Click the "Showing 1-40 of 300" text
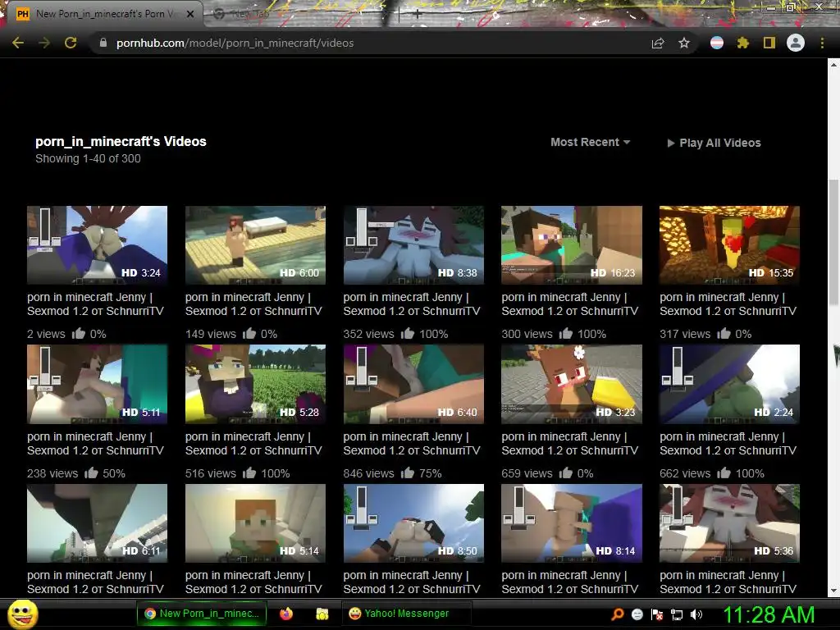 click(88, 158)
